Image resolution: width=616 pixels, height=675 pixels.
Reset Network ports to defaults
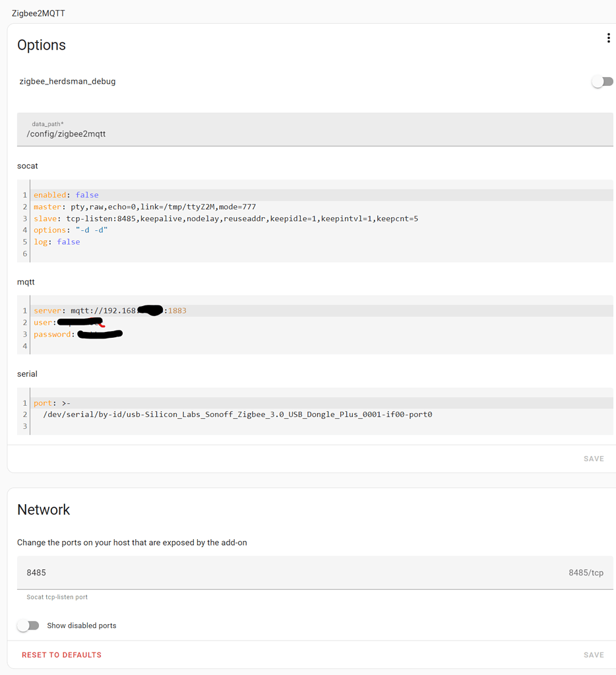coord(61,655)
